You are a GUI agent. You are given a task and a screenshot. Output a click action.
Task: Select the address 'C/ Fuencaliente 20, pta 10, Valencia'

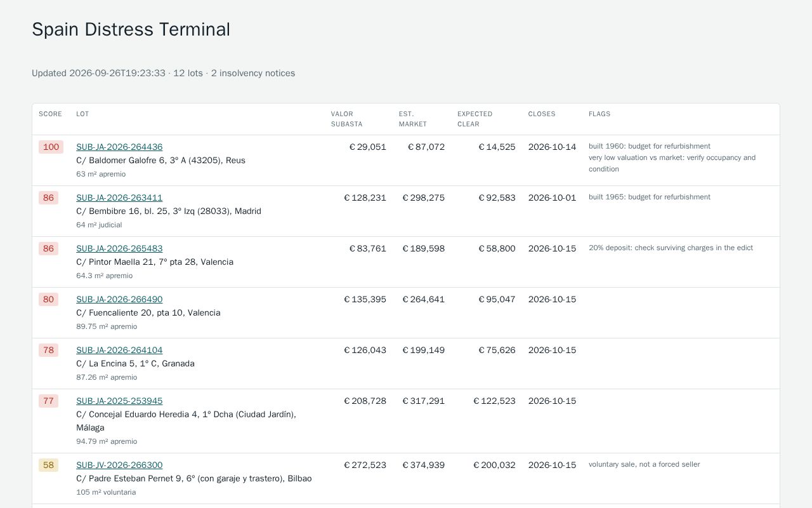[148, 313]
